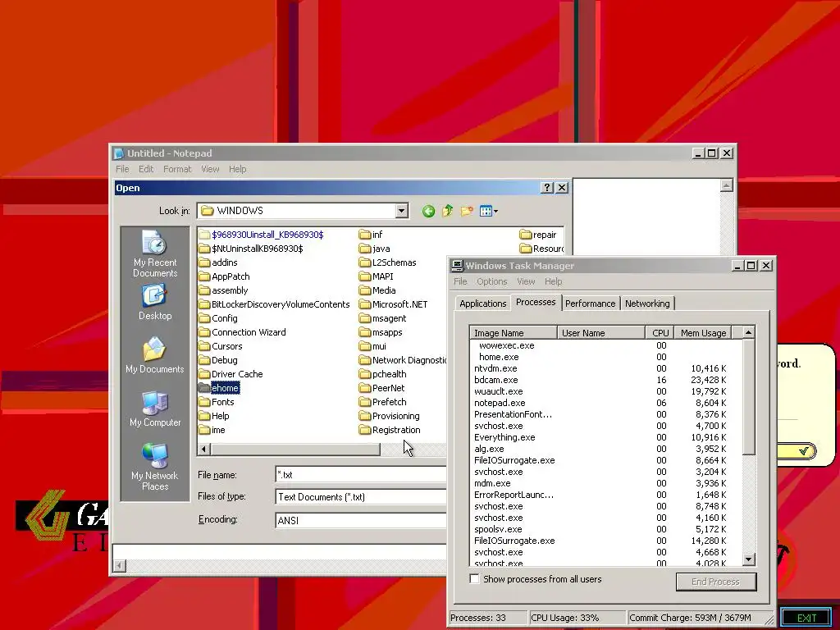The height and width of the screenshot is (630, 840).
Task: Switch to the Applications tab
Action: (x=482, y=304)
